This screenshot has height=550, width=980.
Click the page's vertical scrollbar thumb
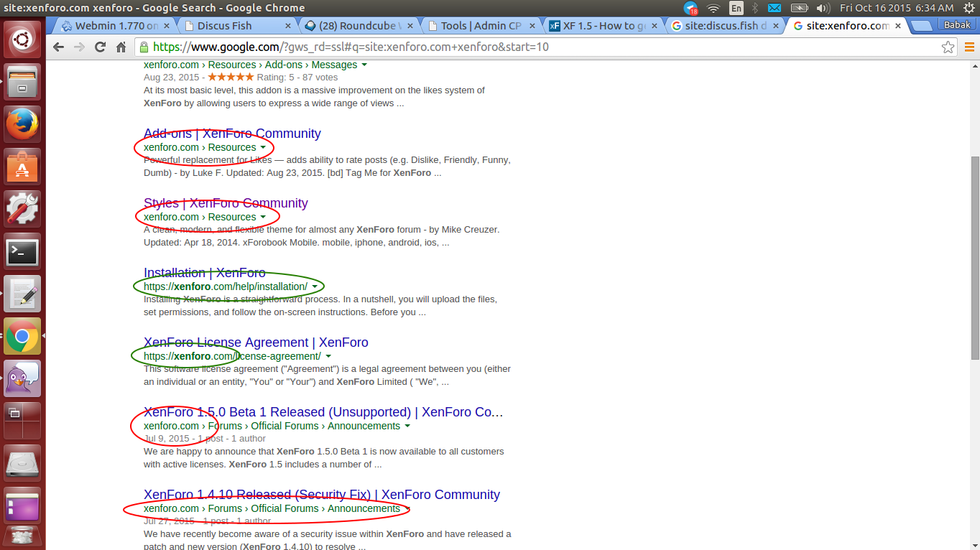[974, 258]
